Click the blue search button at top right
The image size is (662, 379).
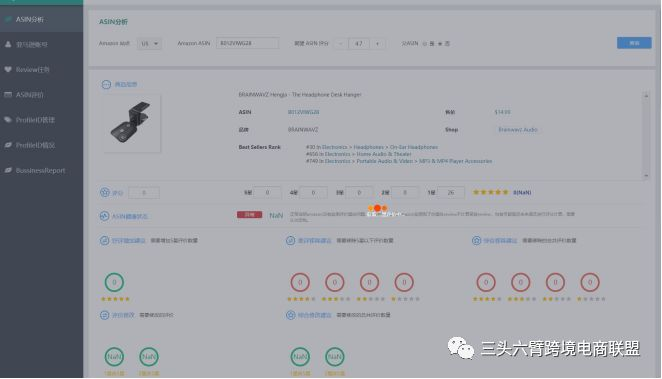(634, 43)
